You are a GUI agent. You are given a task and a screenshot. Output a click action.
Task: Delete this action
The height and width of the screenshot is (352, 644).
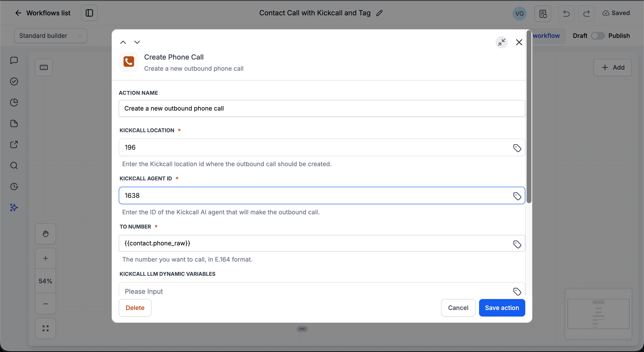[x=135, y=308]
